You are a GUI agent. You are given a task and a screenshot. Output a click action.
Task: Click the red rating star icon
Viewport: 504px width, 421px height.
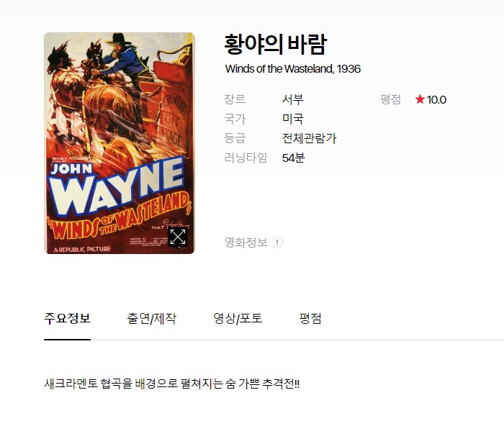[x=420, y=99]
